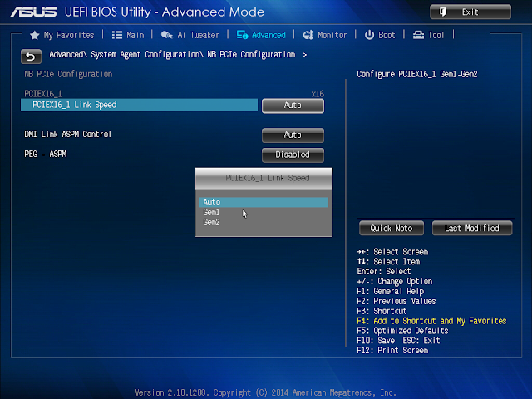Click the Ai Tweaker chip icon

pos(167,35)
